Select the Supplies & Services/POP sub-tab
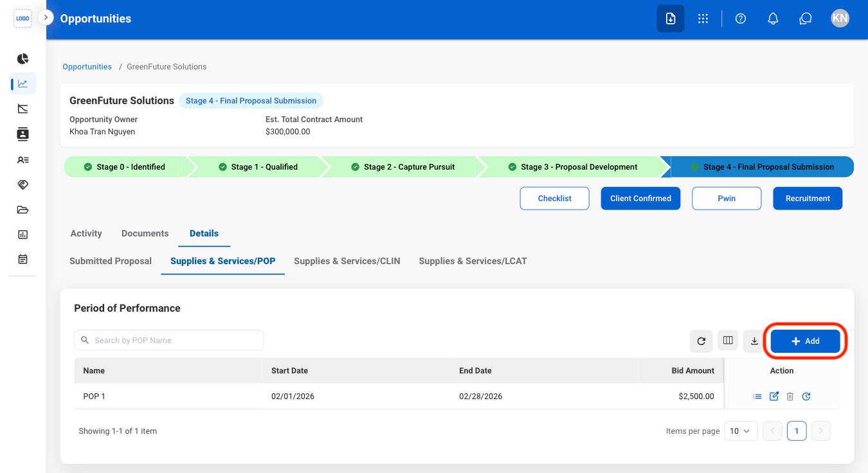 [222, 261]
